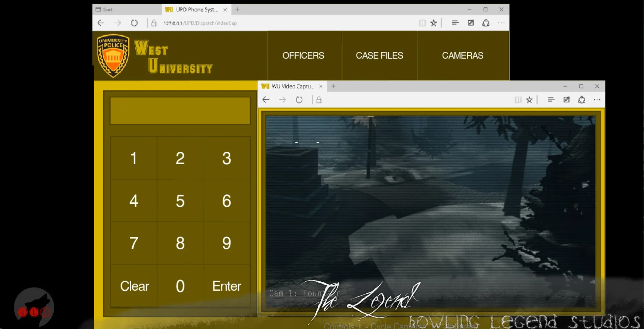Open the More menu in WU Video Capture window
Image resolution: width=644 pixels, height=329 pixels.
tap(597, 100)
